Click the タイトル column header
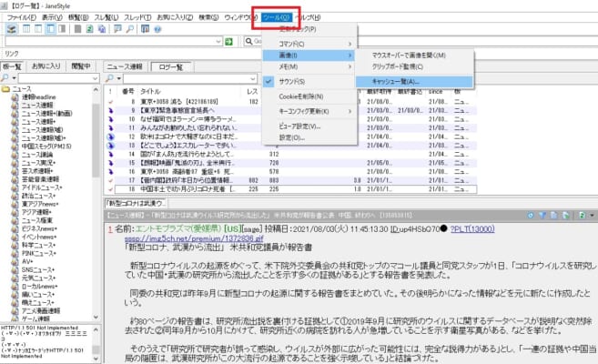Screen dimensions: 598x364 [x=152, y=92]
